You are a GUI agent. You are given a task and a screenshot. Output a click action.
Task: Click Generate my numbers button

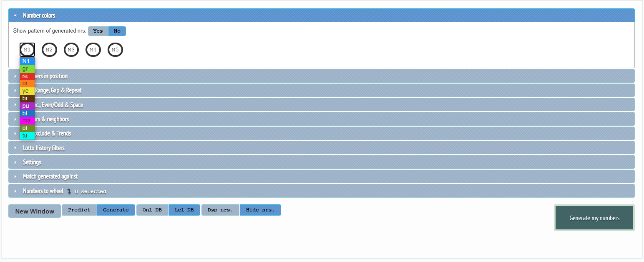594,218
